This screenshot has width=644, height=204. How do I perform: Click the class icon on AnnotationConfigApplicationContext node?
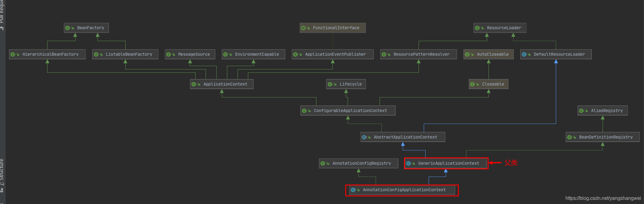tap(353, 190)
